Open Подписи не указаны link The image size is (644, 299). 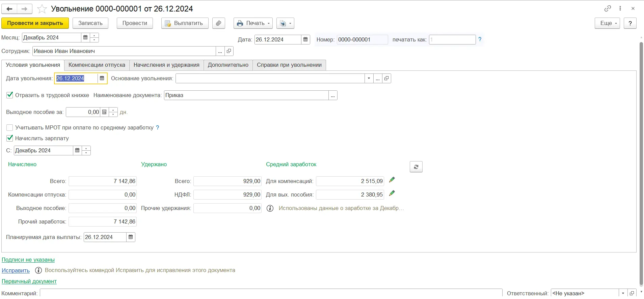pos(28,260)
